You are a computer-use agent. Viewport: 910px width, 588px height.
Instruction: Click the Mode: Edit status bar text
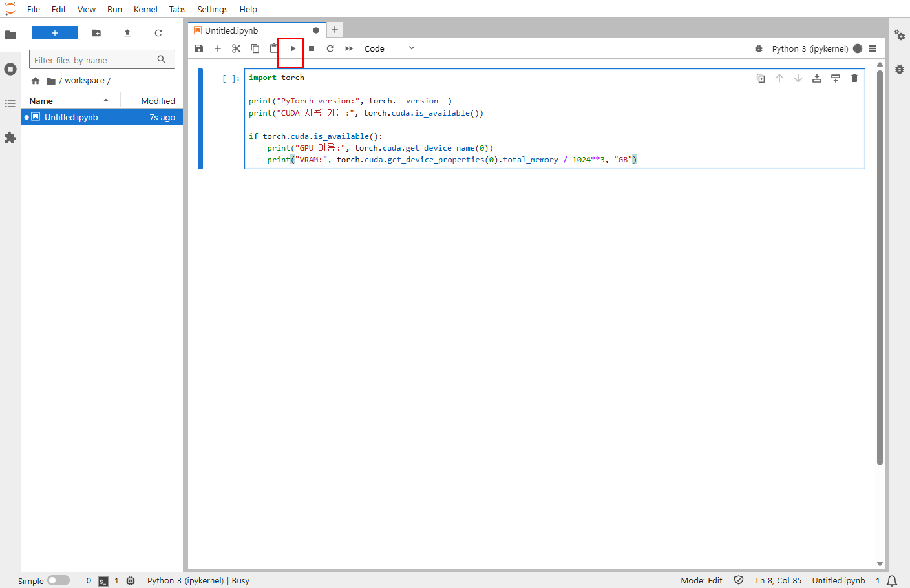tap(701, 581)
